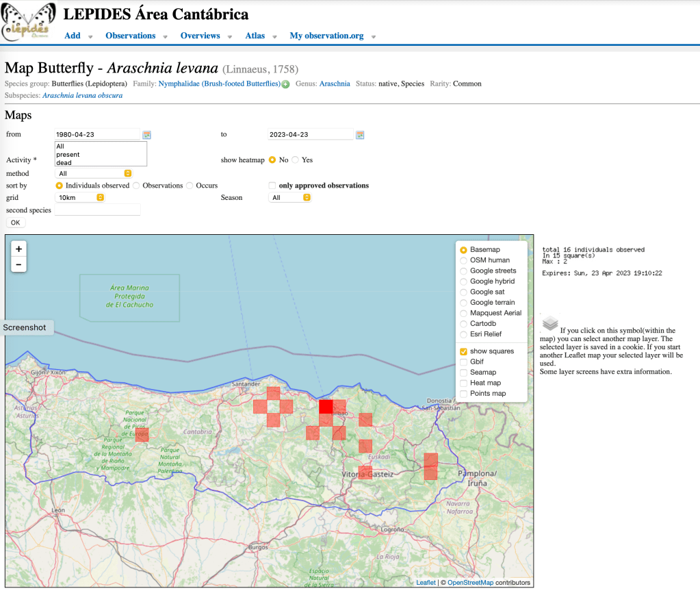The width and height of the screenshot is (700, 593).
Task: Enable the Heat map layer checkbox
Action: (465, 382)
